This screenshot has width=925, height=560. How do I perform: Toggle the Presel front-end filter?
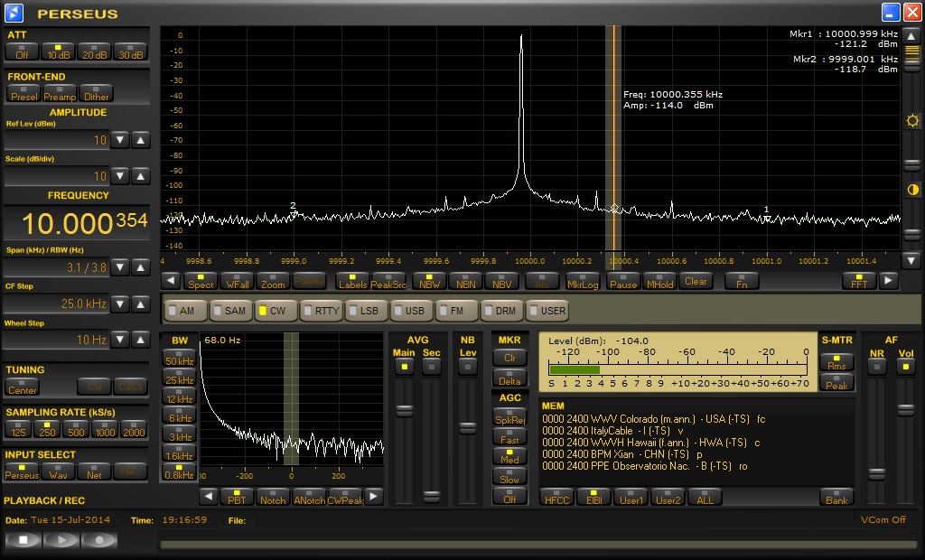(23, 94)
